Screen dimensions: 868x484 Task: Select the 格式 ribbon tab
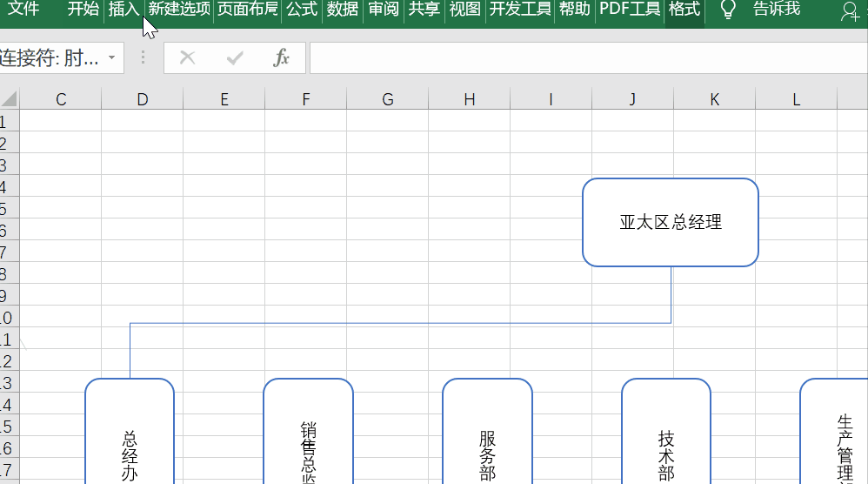pyautogui.click(x=684, y=9)
